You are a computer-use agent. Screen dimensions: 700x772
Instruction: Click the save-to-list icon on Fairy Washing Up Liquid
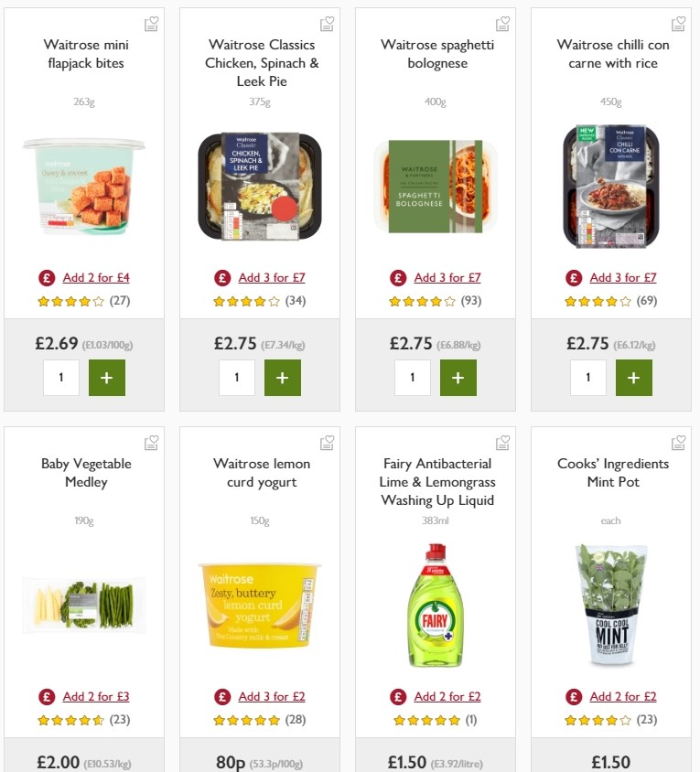tap(502, 442)
